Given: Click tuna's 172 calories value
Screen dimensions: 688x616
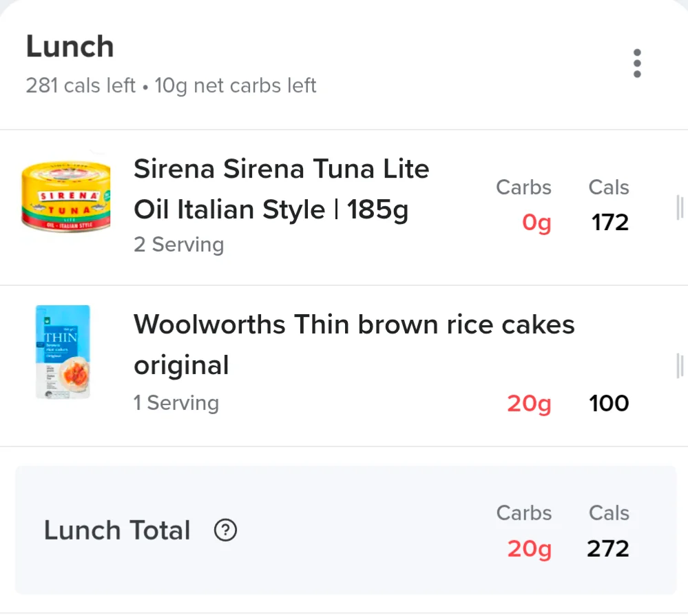Looking at the screenshot, I should click(x=609, y=222).
